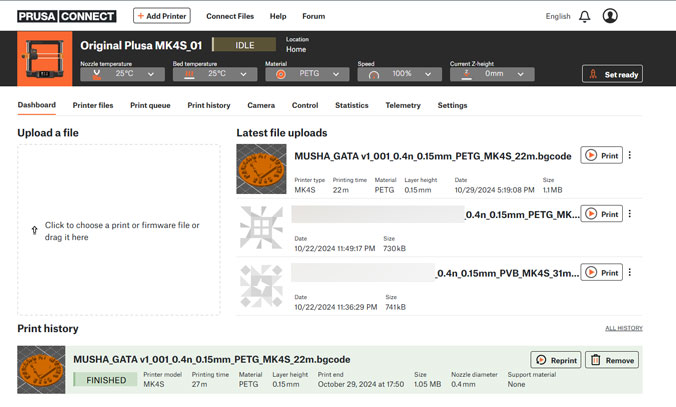Viewport: 676px width, 407px height.
Task: Expand the Bed temperature dropdown
Action: click(x=215, y=74)
